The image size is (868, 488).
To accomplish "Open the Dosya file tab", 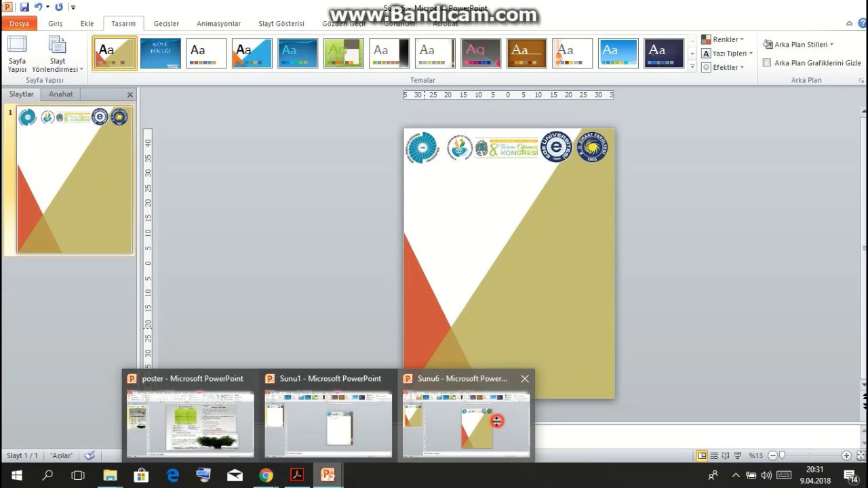I will (19, 23).
